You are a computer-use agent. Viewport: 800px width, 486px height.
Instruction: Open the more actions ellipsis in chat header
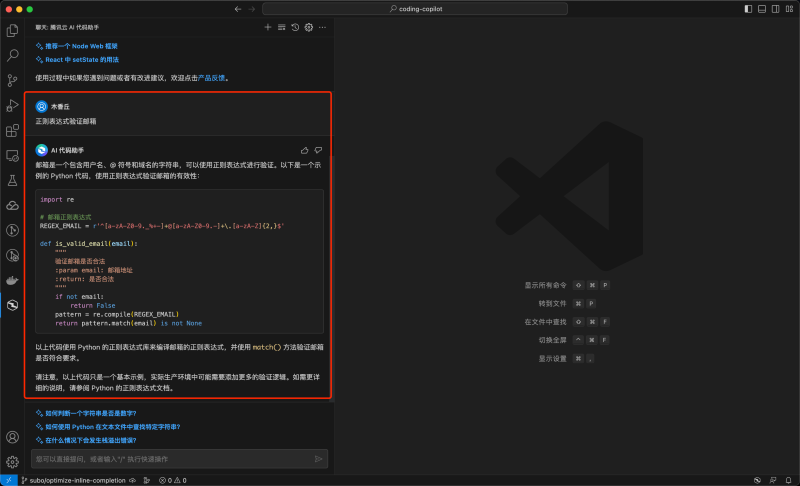[322, 27]
